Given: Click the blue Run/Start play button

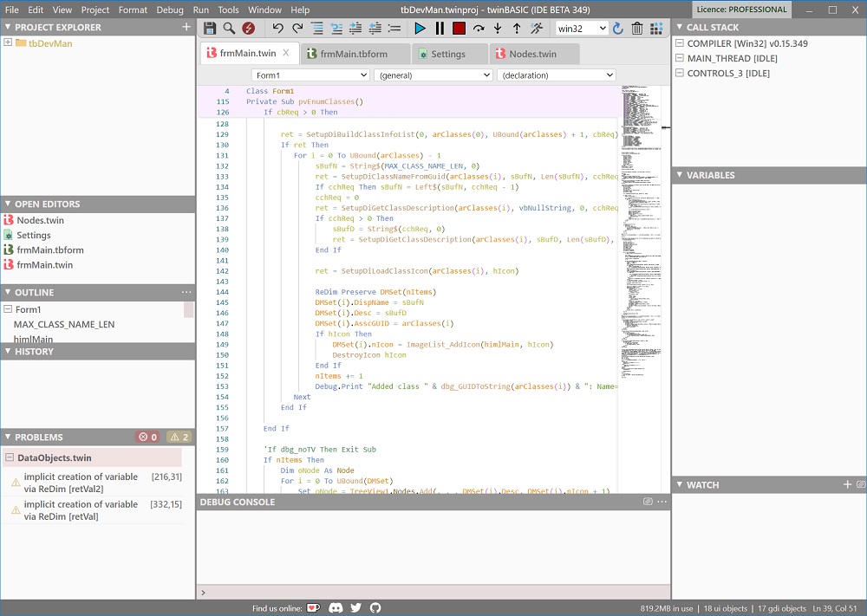Looking at the screenshot, I should point(420,29).
